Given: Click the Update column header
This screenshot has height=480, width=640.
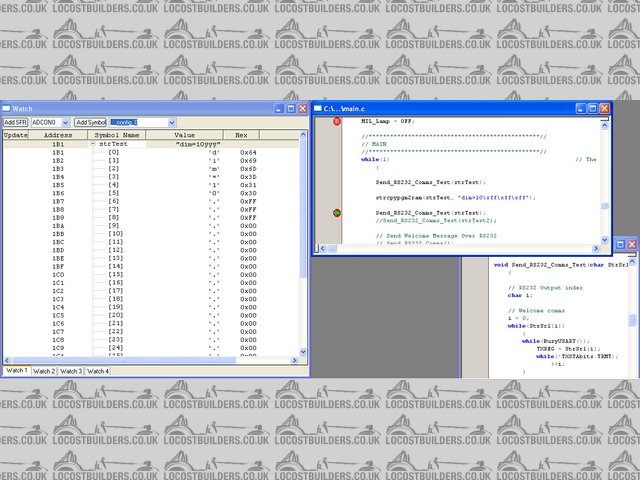Looking at the screenshot, I should point(16,135).
